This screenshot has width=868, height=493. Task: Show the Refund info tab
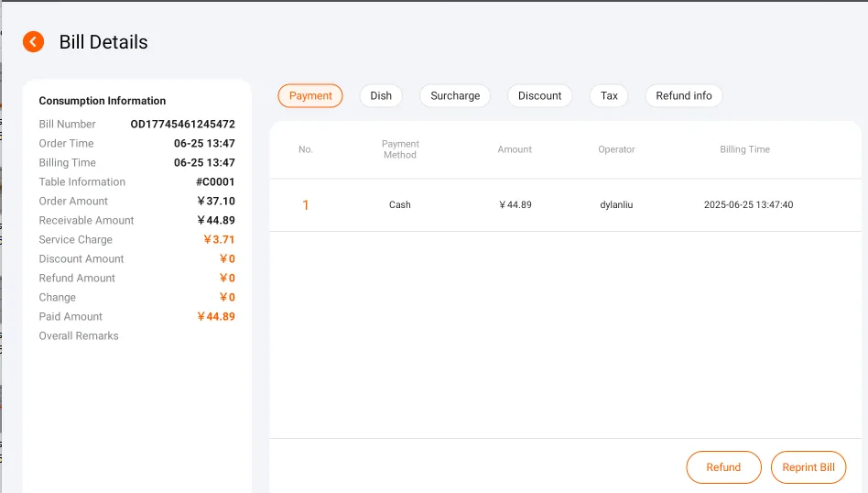coord(684,96)
